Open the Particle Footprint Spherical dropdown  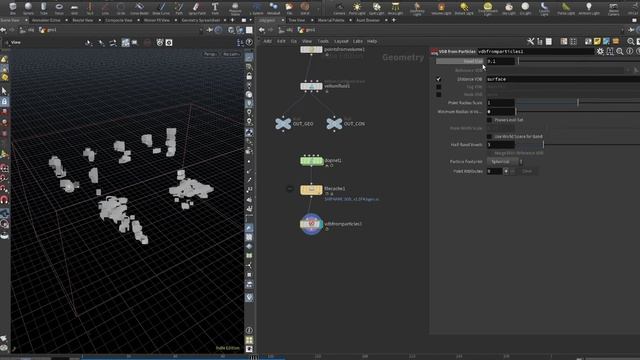504,162
